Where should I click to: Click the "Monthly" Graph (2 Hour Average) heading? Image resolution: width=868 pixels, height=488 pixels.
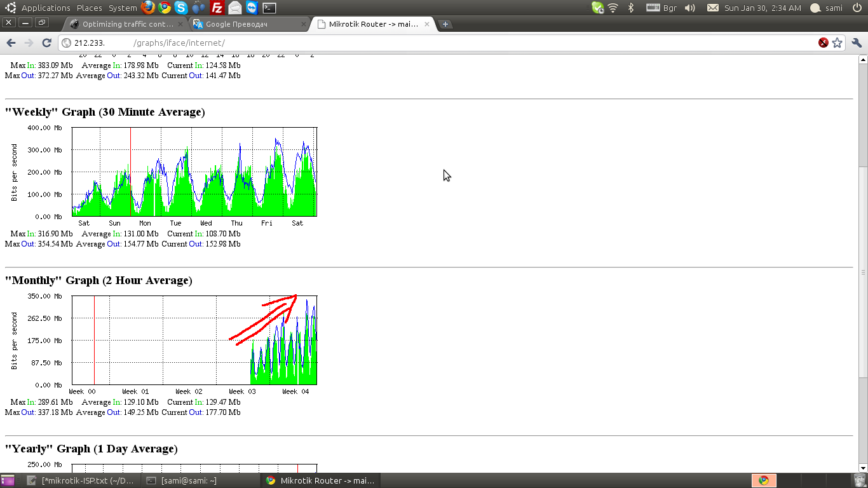click(x=98, y=280)
